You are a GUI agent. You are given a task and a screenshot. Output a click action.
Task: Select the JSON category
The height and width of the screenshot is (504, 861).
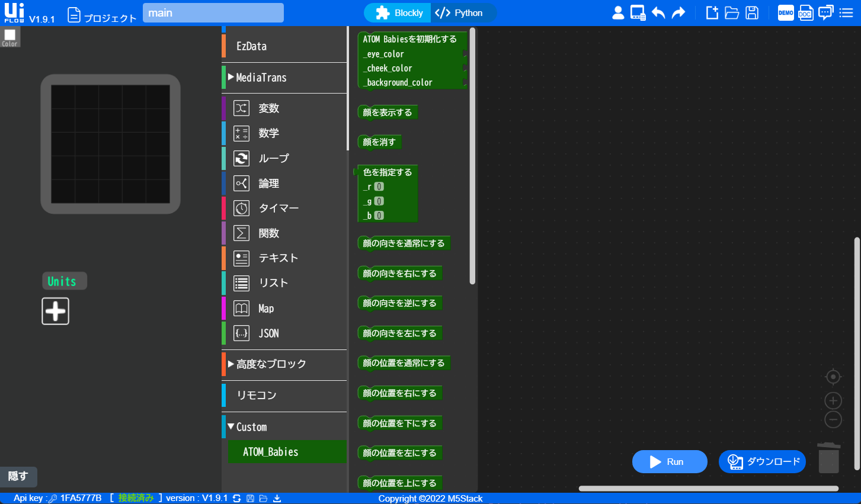click(284, 333)
